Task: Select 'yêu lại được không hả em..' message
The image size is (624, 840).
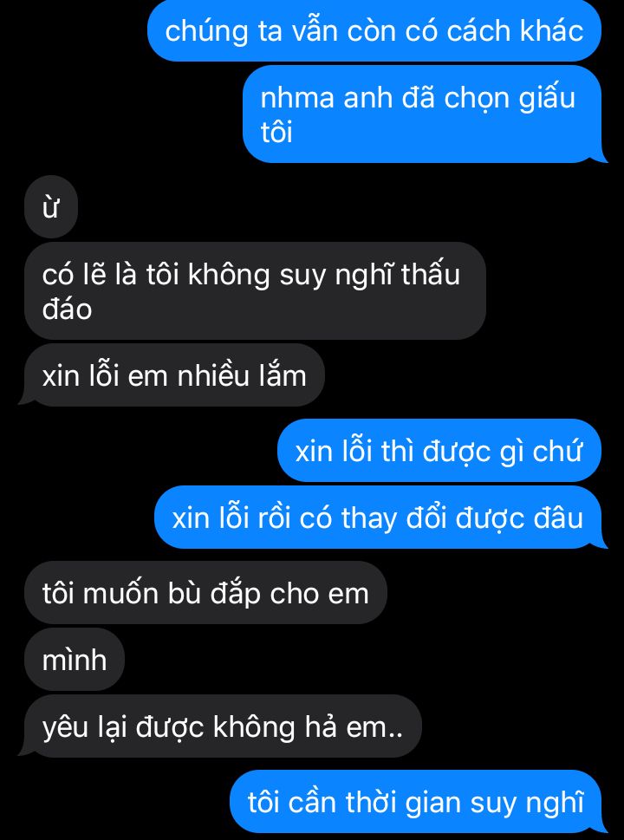Action: pyautogui.click(x=221, y=726)
